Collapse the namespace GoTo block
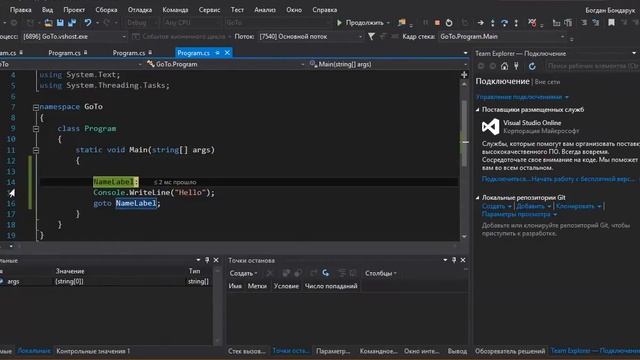640x360 pixels. 36,107
